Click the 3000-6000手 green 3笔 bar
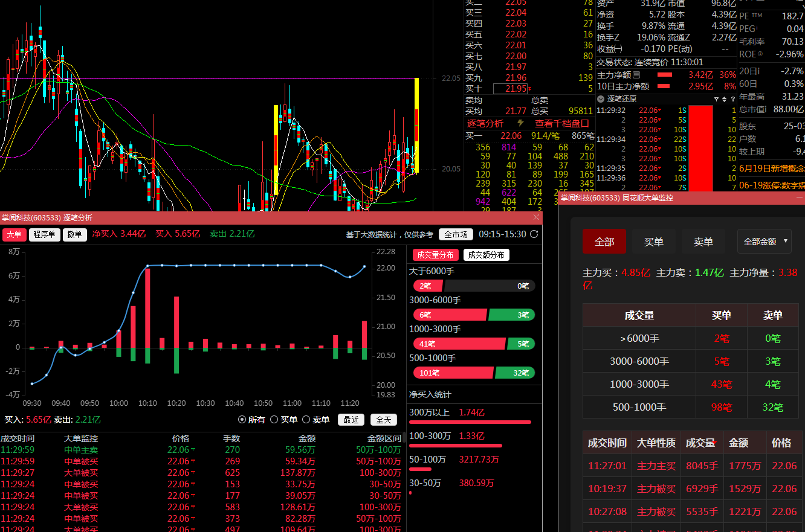 [511, 315]
